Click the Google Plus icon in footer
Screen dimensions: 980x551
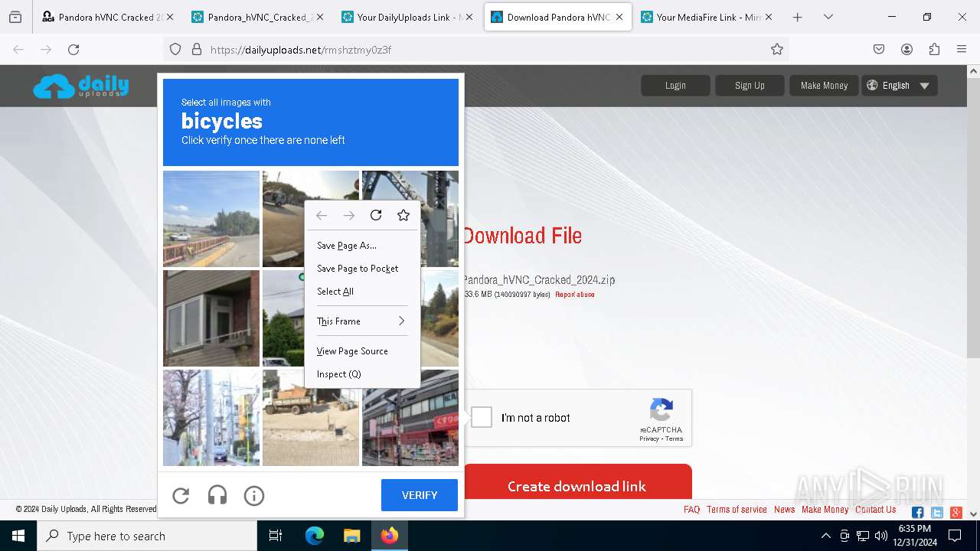[x=955, y=513]
